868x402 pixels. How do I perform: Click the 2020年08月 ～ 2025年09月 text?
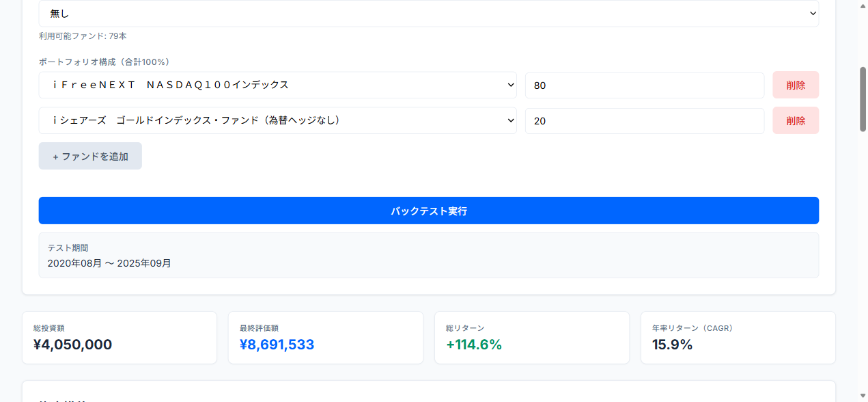pyautogui.click(x=109, y=263)
